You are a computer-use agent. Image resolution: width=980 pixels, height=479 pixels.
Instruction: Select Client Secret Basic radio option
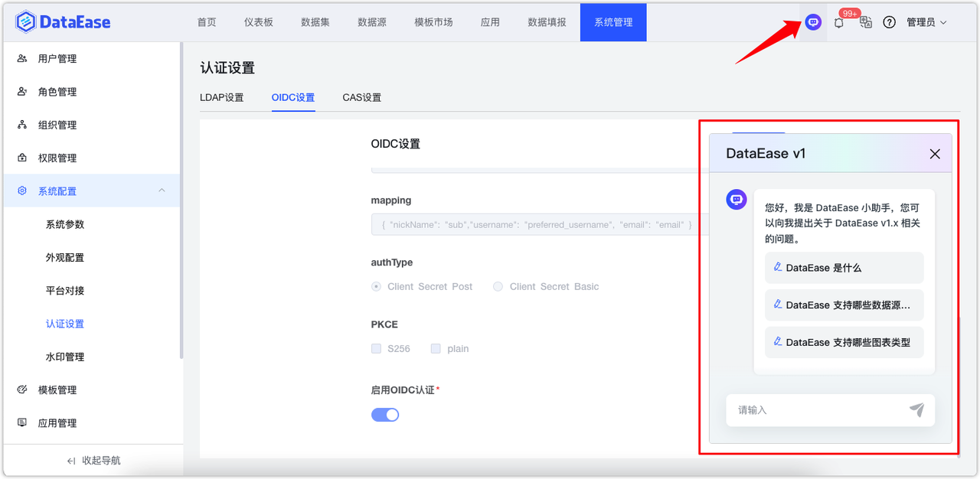coord(498,286)
